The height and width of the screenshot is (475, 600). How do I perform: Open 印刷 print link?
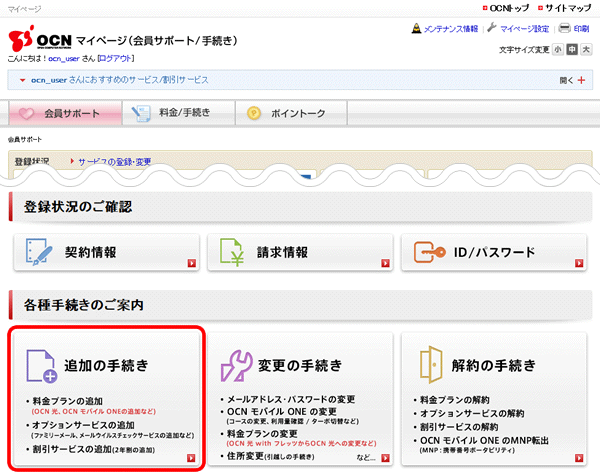pos(581,29)
